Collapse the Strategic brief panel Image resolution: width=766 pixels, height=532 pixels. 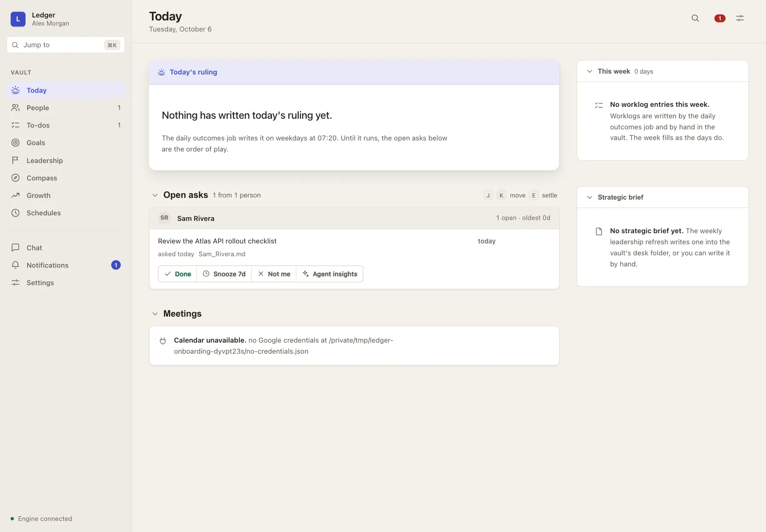click(x=589, y=197)
